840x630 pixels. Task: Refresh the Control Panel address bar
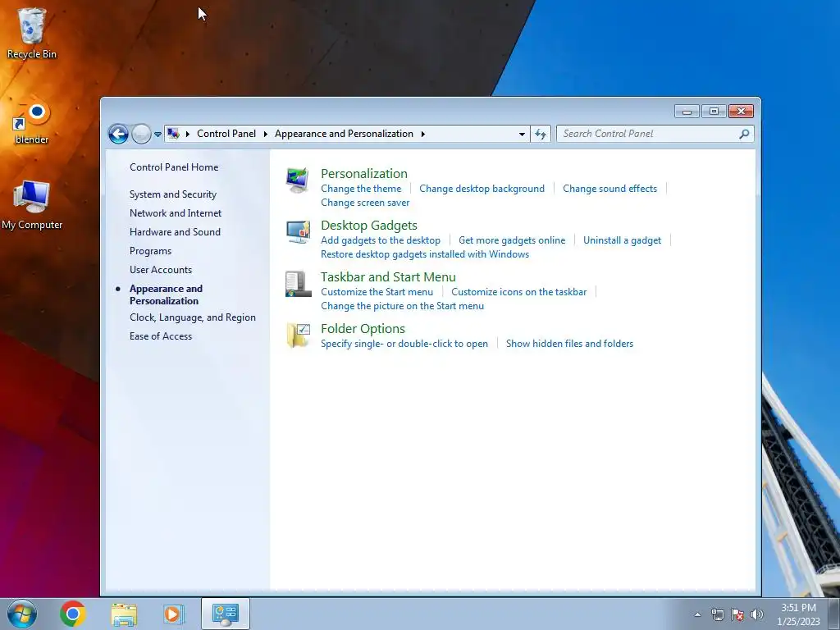pos(541,134)
